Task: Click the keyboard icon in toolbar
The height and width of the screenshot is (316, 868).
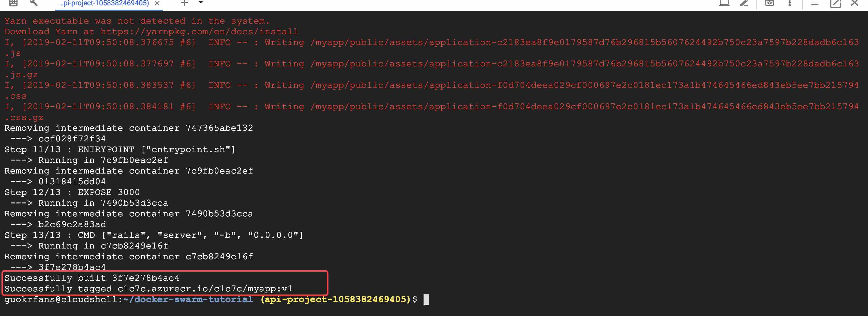Action: [13, 3]
